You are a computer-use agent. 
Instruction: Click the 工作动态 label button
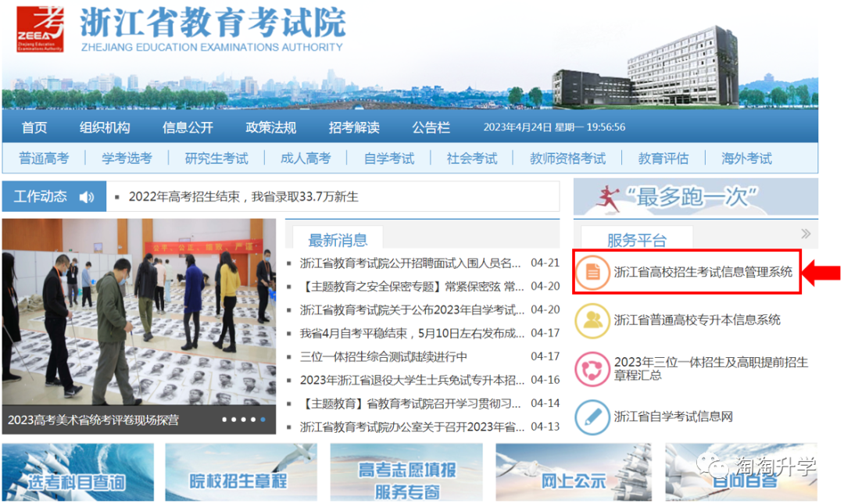click(x=54, y=197)
